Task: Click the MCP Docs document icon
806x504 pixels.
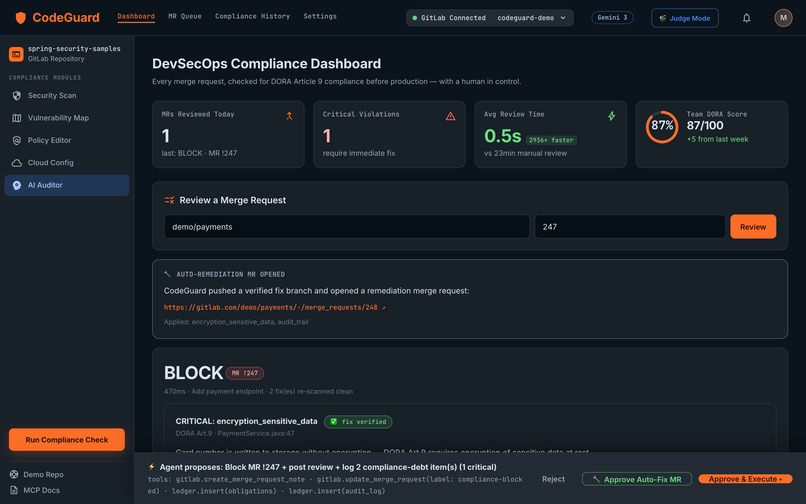Action: tap(14, 490)
